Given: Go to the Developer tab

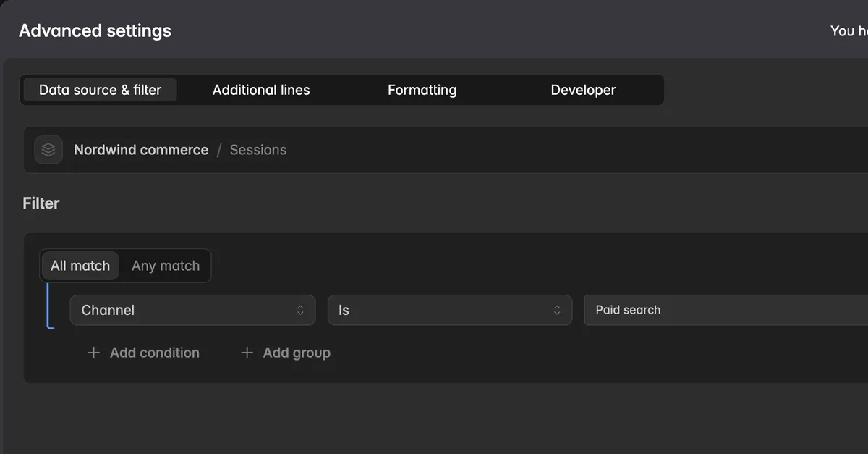Looking at the screenshot, I should click(x=583, y=90).
